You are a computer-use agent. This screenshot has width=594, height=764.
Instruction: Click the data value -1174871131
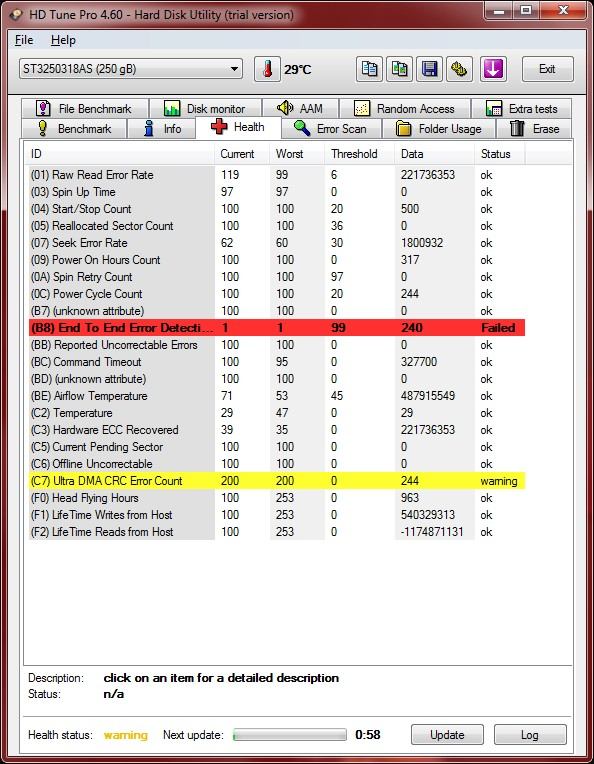pos(432,532)
